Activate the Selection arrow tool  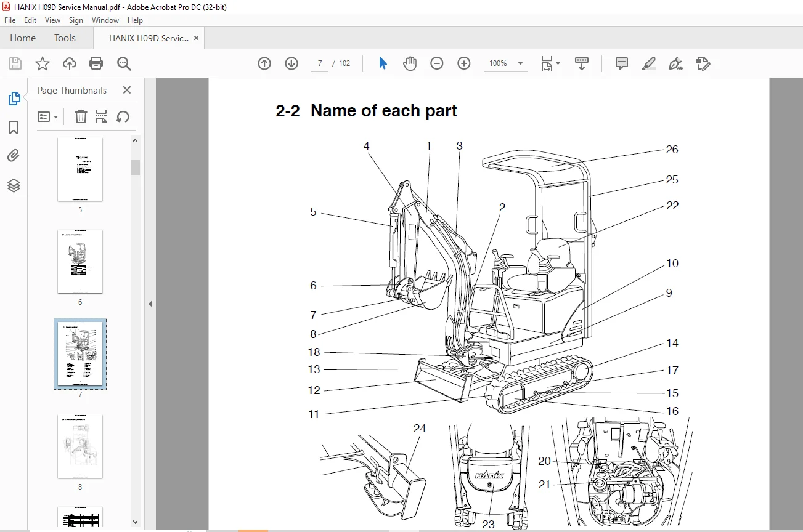pyautogui.click(x=383, y=63)
